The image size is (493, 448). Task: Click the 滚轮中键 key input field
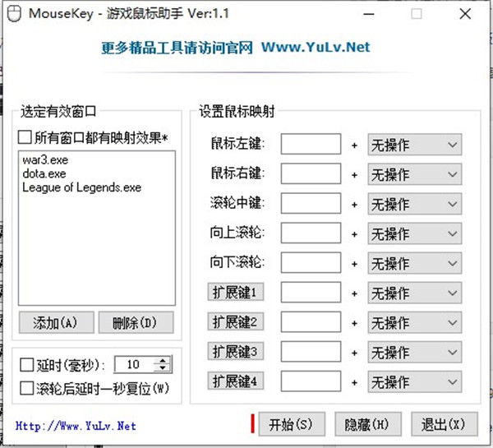click(x=311, y=204)
